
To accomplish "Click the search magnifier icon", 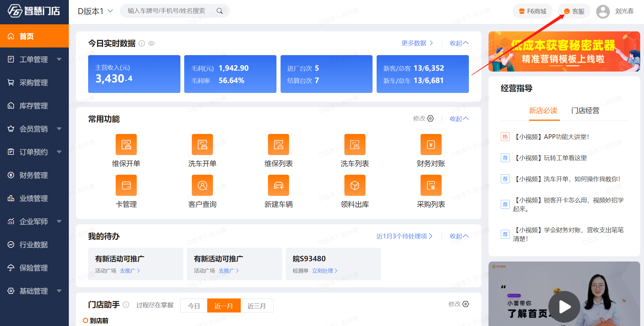I will [219, 11].
